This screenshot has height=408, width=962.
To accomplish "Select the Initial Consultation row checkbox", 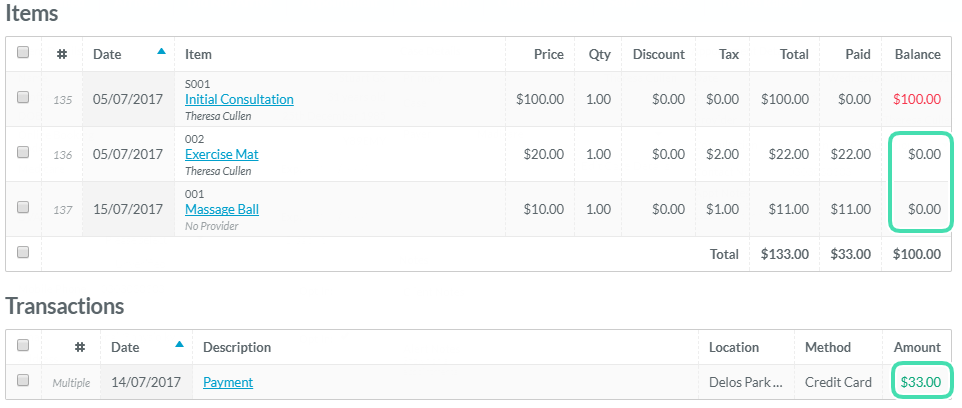I will (x=23, y=97).
